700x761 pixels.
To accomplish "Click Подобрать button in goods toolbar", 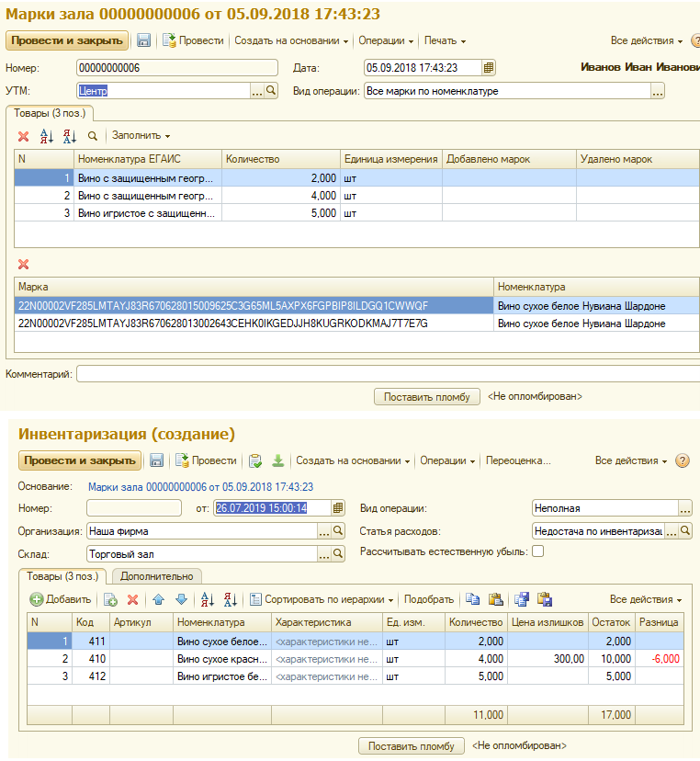I will tap(429, 599).
